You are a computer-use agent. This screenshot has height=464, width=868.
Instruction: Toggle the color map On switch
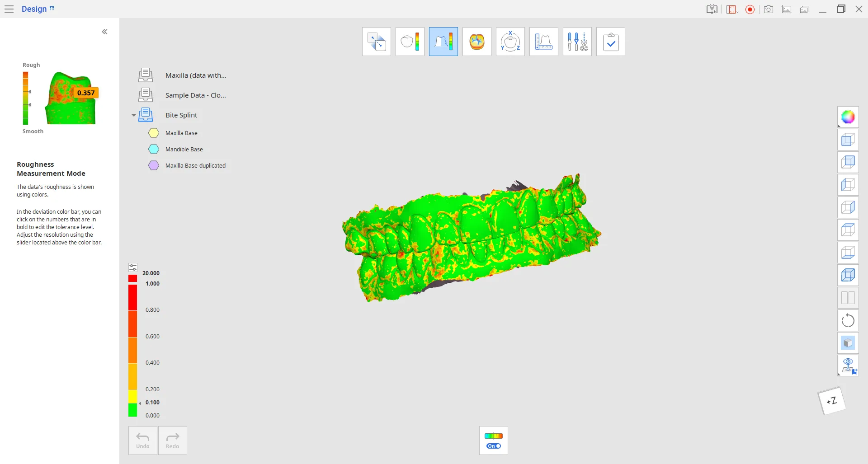coord(494,446)
